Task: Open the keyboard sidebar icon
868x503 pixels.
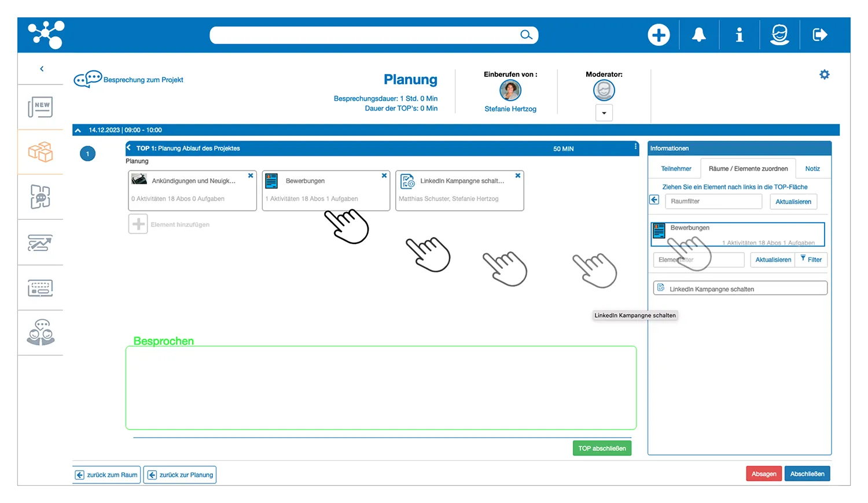Action: [x=41, y=287]
